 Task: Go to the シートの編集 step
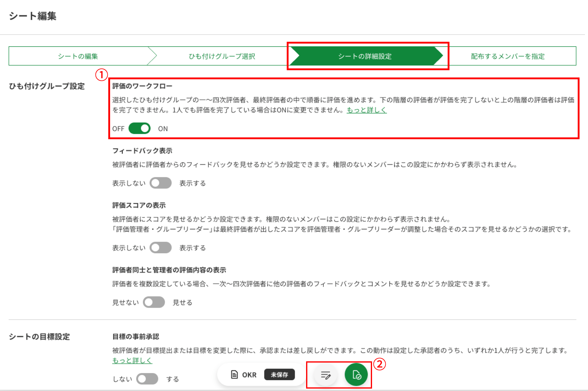pos(78,56)
